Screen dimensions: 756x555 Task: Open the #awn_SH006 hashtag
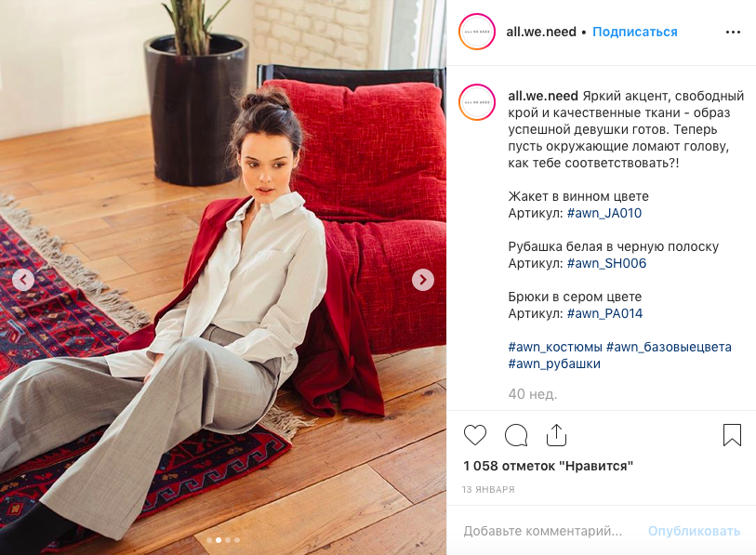point(606,263)
